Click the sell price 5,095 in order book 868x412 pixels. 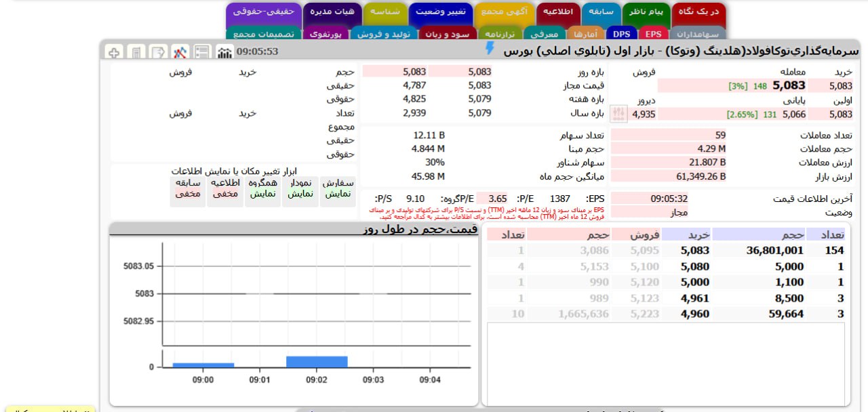pyautogui.click(x=645, y=250)
